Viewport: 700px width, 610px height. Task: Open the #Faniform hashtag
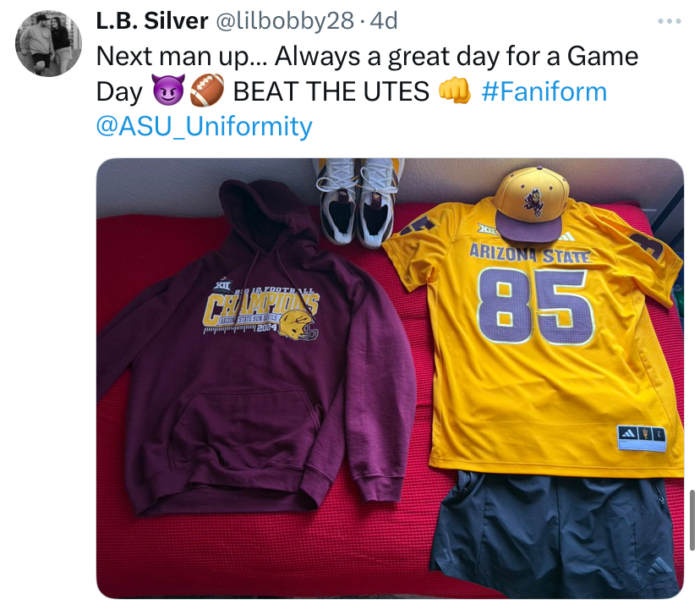tap(544, 91)
